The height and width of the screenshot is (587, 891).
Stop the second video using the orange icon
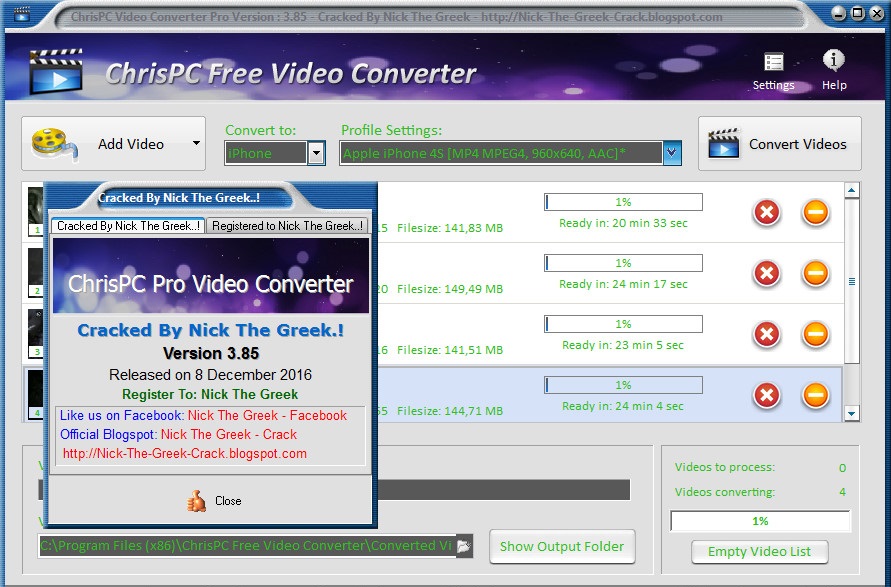(816, 273)
